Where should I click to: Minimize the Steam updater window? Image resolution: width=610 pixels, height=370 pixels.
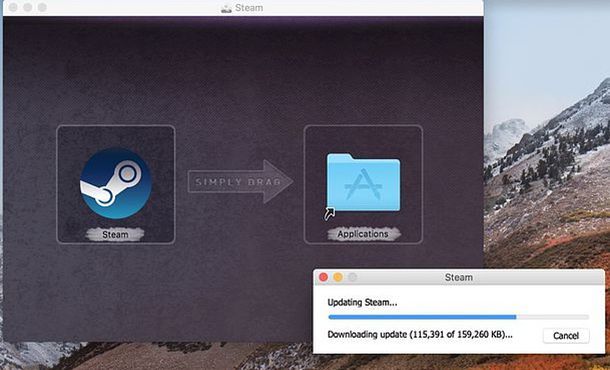click(x=338, y=277)
